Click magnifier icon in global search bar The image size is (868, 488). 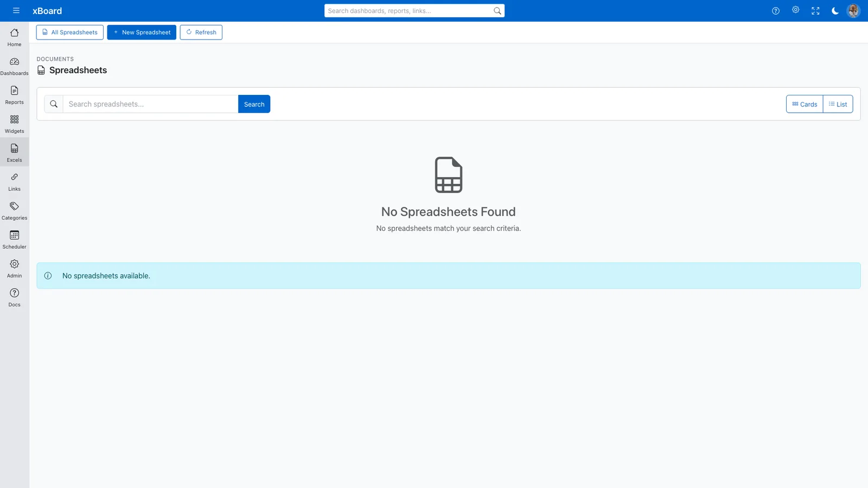coord(497,11)
